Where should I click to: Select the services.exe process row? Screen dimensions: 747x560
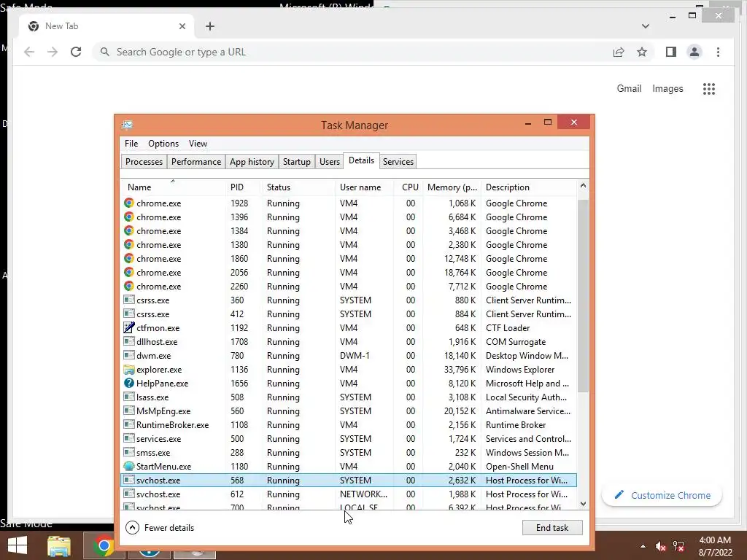[349, 438]
